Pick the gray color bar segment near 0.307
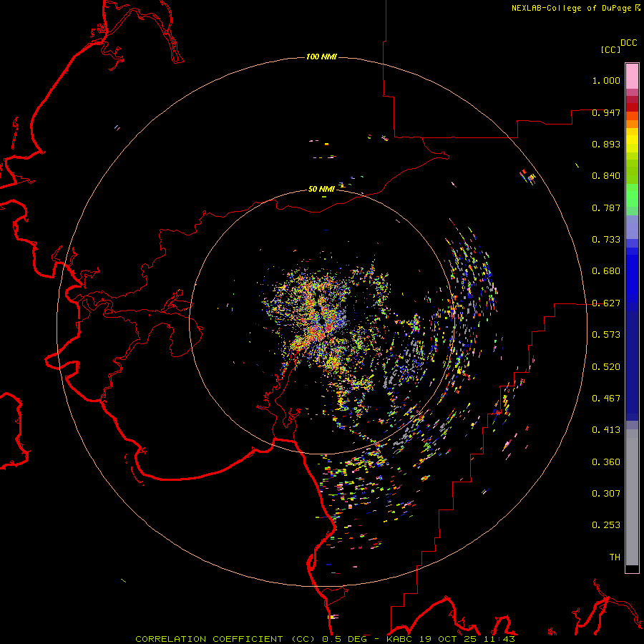 (632, 497)
